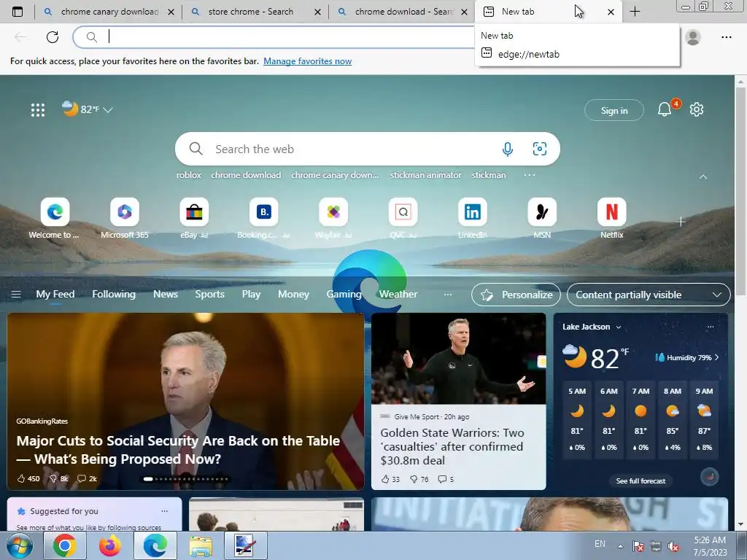Open the Play feed section

251,295
